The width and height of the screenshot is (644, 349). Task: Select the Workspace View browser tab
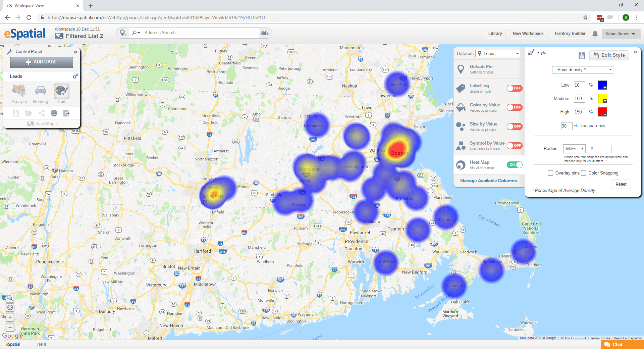[x=44, y=6]
